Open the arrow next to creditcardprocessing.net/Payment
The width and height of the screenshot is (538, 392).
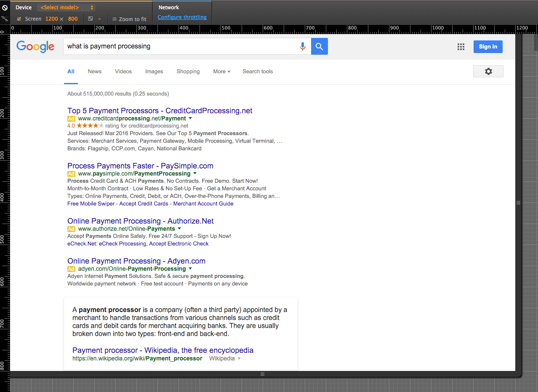(191, 118)
